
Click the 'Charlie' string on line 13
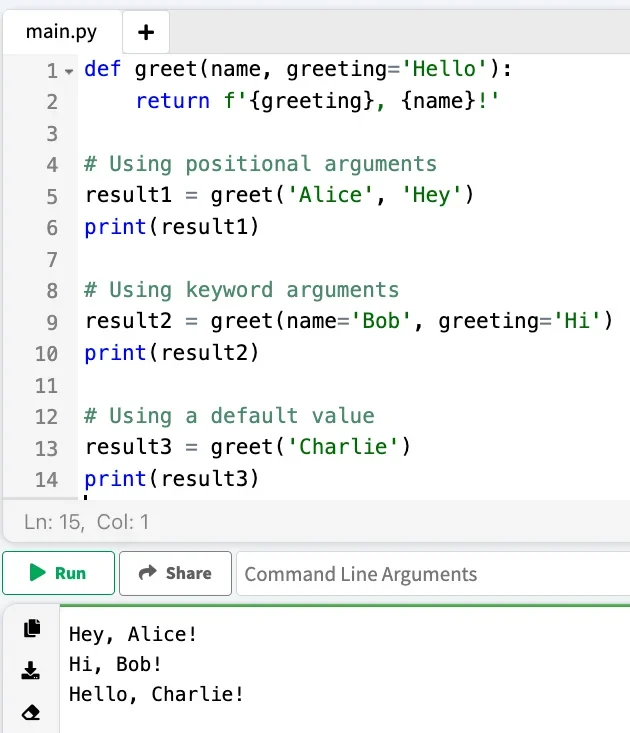[x=343, y=447]
